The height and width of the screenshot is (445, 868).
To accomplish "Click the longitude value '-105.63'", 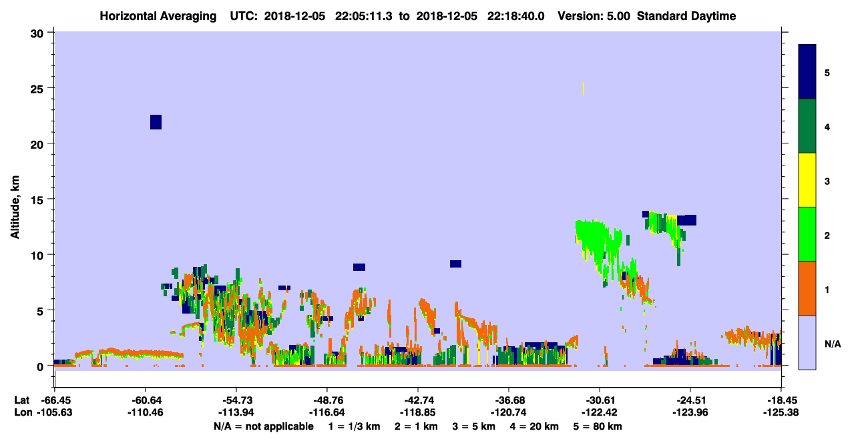I will (55, 412).
